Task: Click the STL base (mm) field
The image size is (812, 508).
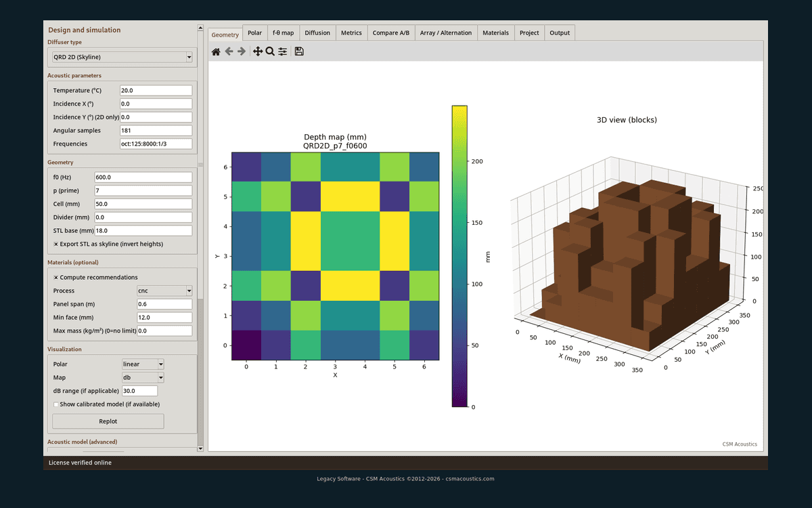Action: pyautogui.click(x=143, y=230)
